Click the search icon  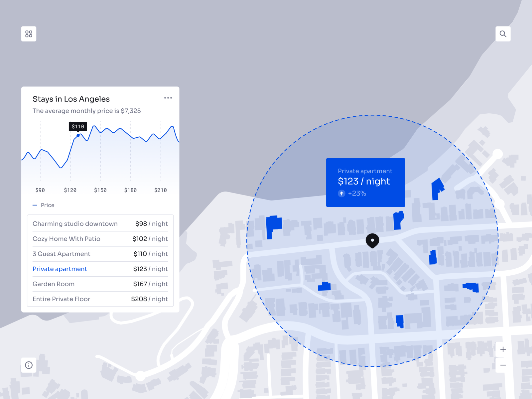503,34
